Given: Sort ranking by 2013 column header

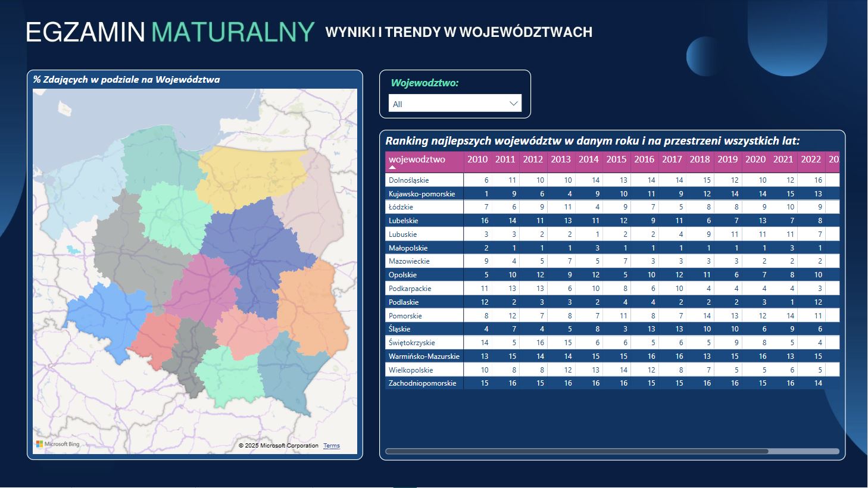Looking at the screenshot, I should (561, 159).
